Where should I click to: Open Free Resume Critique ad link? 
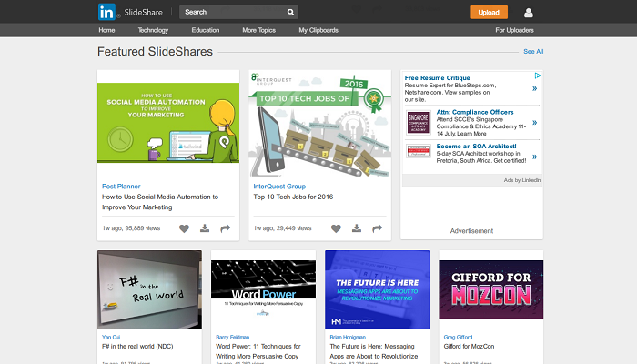tap(437, 77)
